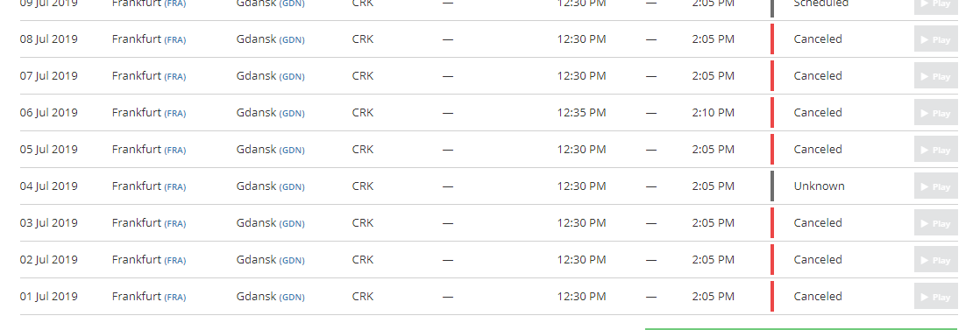The height and width of the screenshot is (330, 980).
Task: Click Play button for 07 Jul 2019 flight
Action: tap(935, 76)
